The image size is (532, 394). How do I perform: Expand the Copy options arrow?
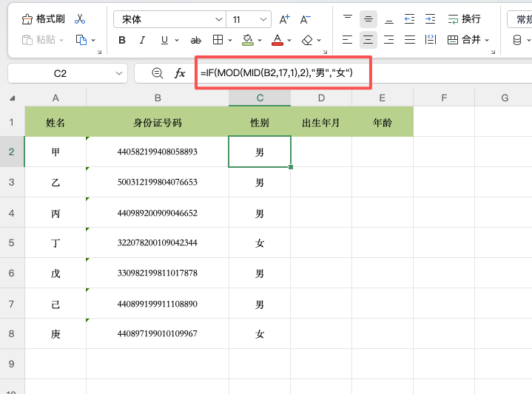click(93, 40)
